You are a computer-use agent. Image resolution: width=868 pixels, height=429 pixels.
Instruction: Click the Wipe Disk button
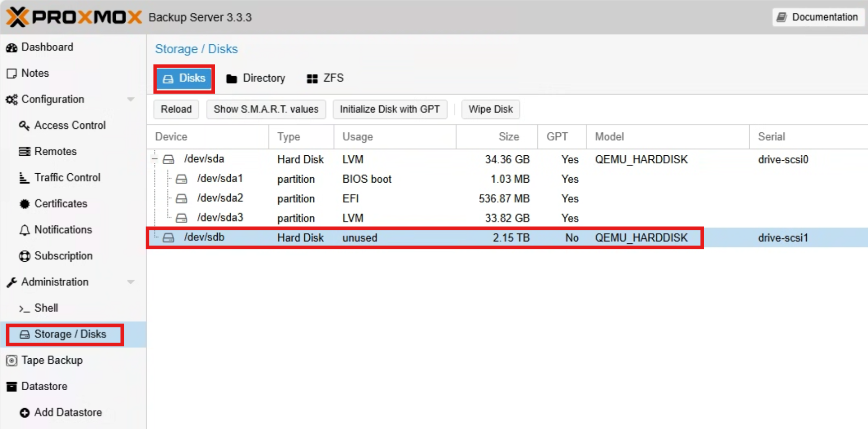(x=491, y=109)
